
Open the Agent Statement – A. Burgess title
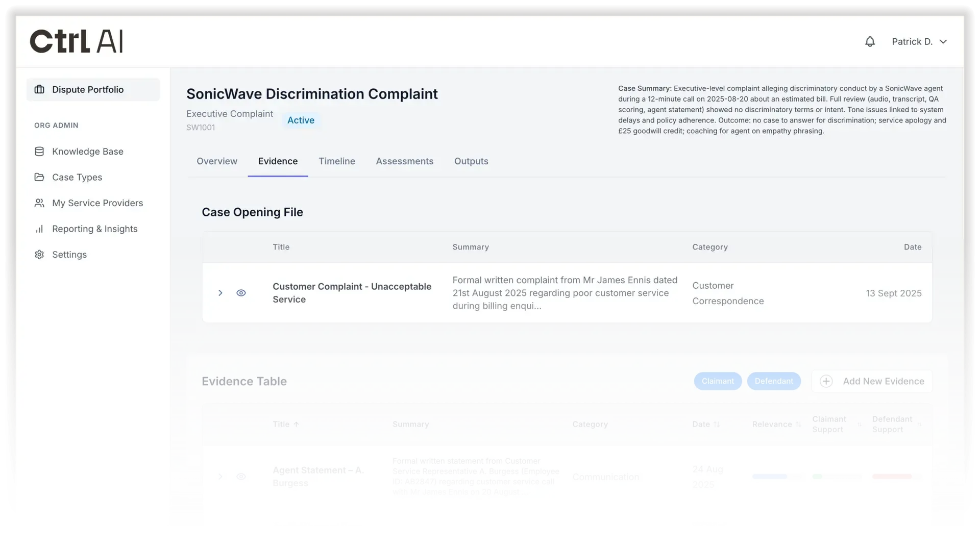318,477
